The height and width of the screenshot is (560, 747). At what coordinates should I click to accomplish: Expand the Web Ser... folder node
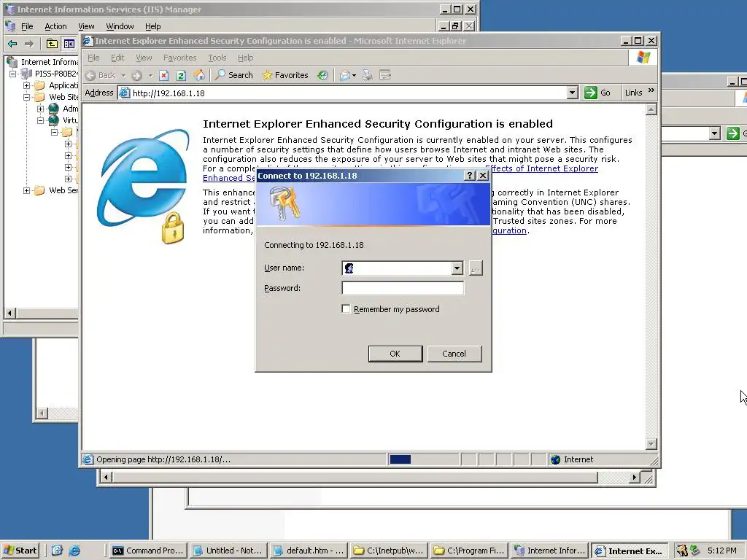(27, 190)
